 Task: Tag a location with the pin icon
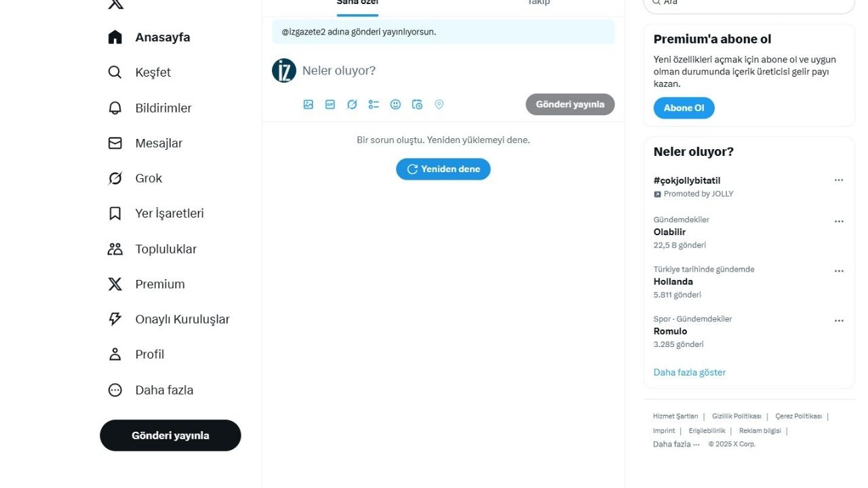click(439, 104)
